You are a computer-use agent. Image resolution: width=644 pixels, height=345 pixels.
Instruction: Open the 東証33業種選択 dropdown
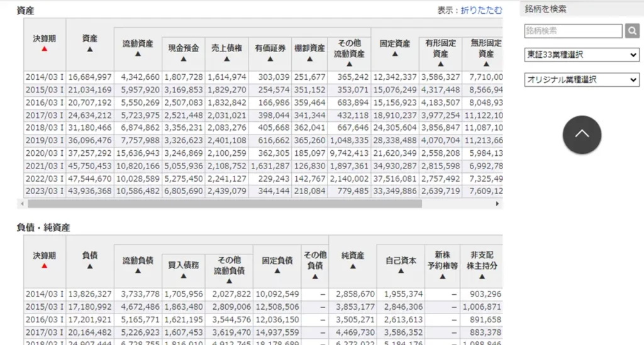click(582, 55)
